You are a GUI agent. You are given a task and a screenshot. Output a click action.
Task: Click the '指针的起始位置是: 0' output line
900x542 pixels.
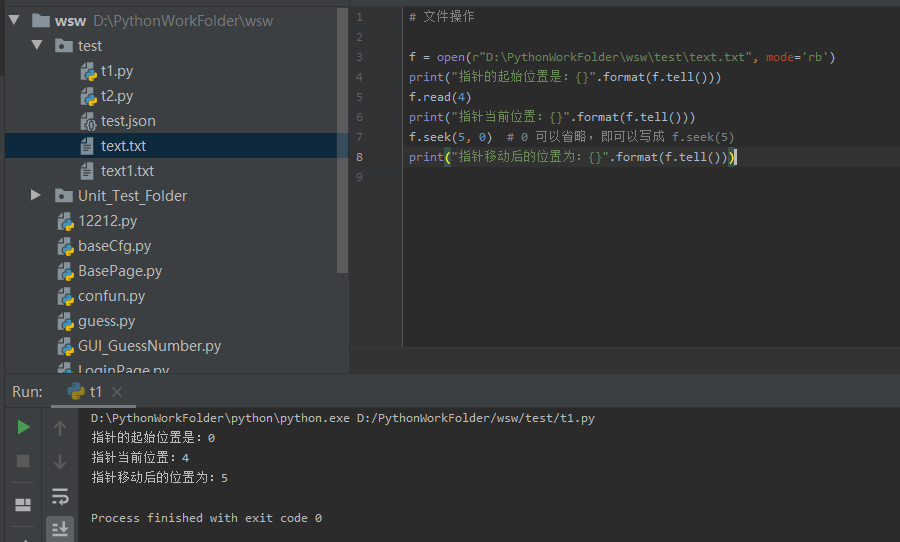153,438
